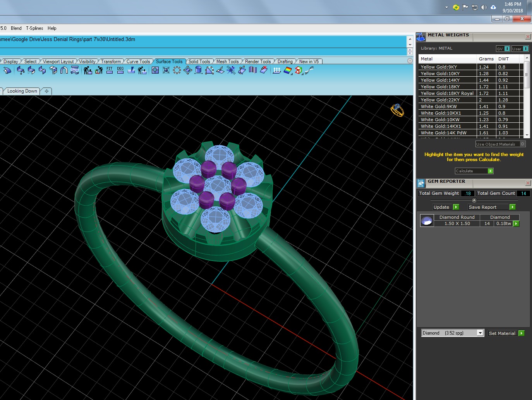Screen dimensions: 532x400
Task: Click the Total Gem Weight value field
Action: [x=468, y=193]
